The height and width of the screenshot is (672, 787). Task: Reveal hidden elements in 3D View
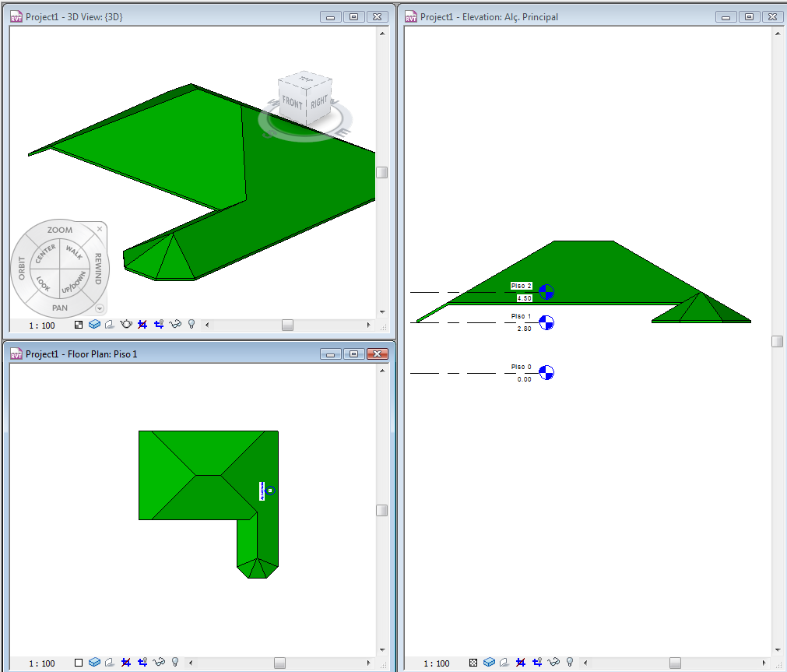pos(191,325)
